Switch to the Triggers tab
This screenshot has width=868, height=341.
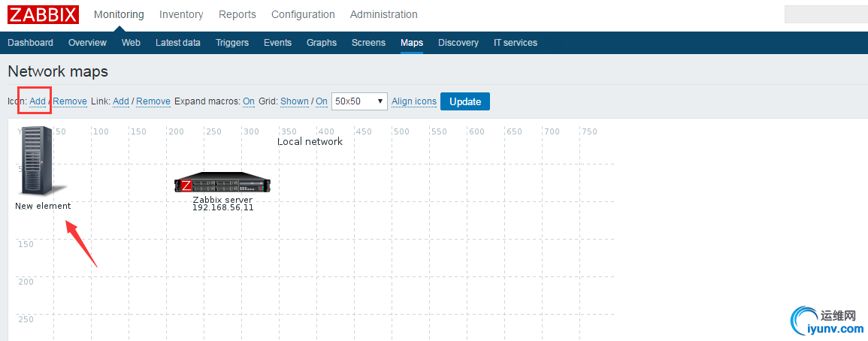pyautogui.click(x=232, y=43)
